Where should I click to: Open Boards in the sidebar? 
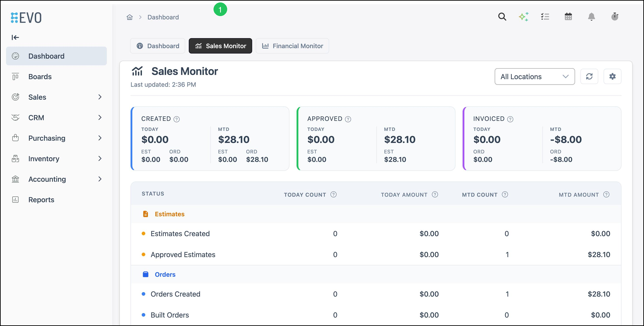[56, 77]
